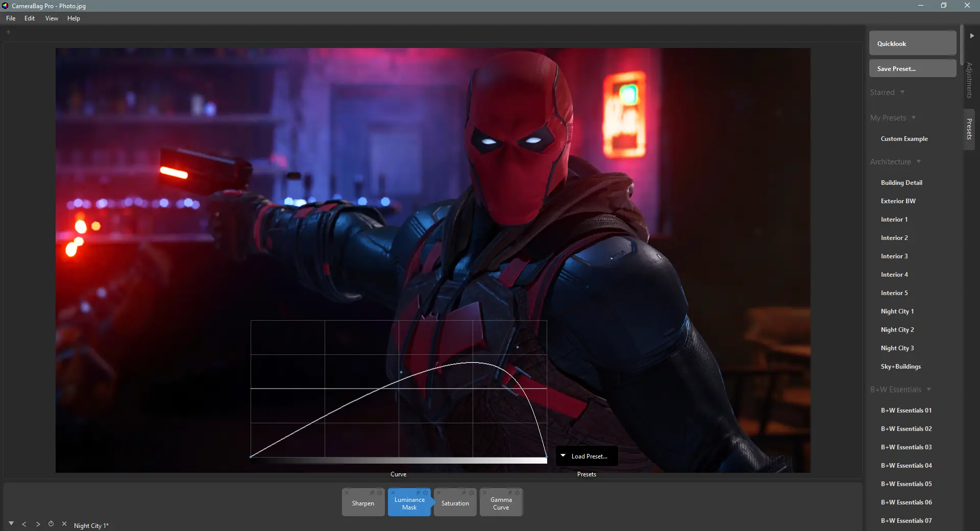
Task: Apply the Night City 2 preset
Action: coord(897,330)
